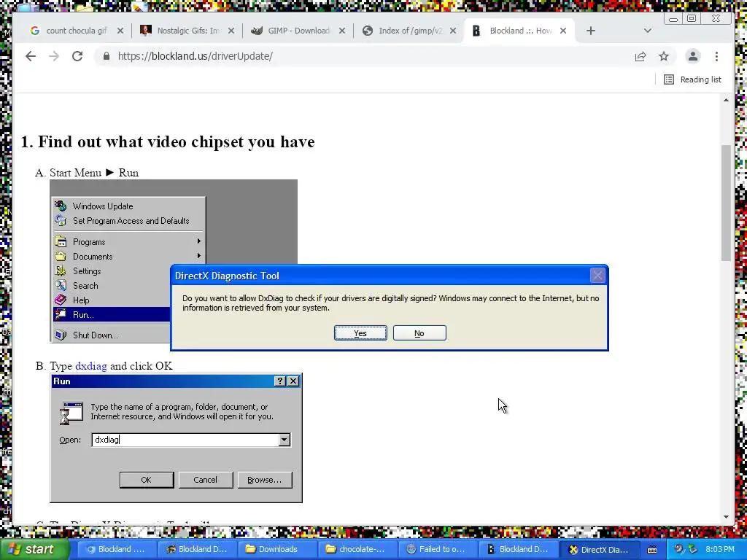The height and width of the screenshot is (560, 747).
Task: Expand the tab search dropdown chevron
Action: [647, 31]
